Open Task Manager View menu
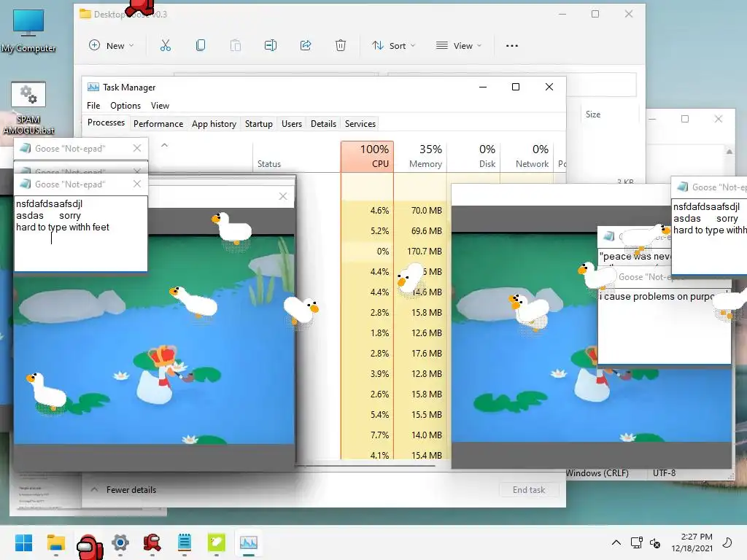Screen dimensions: 747x560 coord(160,106)
